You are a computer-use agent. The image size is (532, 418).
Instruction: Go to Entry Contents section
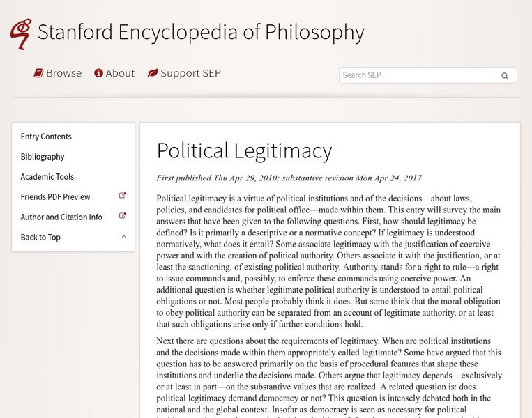(46, 137)
